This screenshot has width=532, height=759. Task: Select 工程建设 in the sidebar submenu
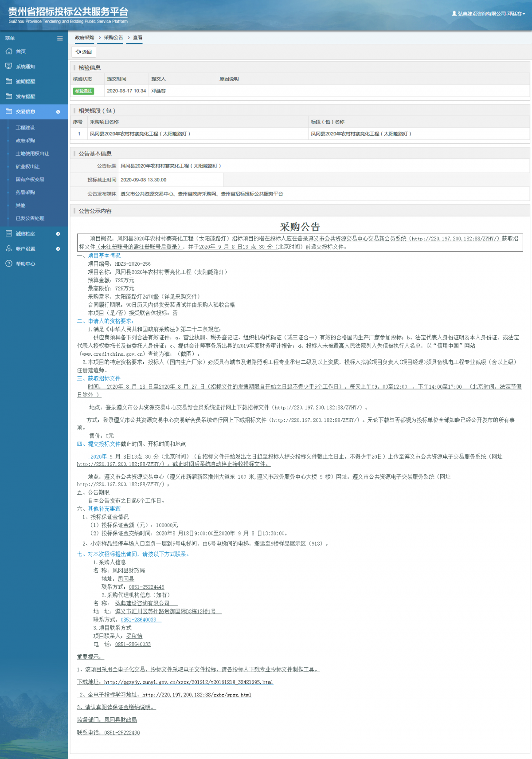click(x=25, y=128)
